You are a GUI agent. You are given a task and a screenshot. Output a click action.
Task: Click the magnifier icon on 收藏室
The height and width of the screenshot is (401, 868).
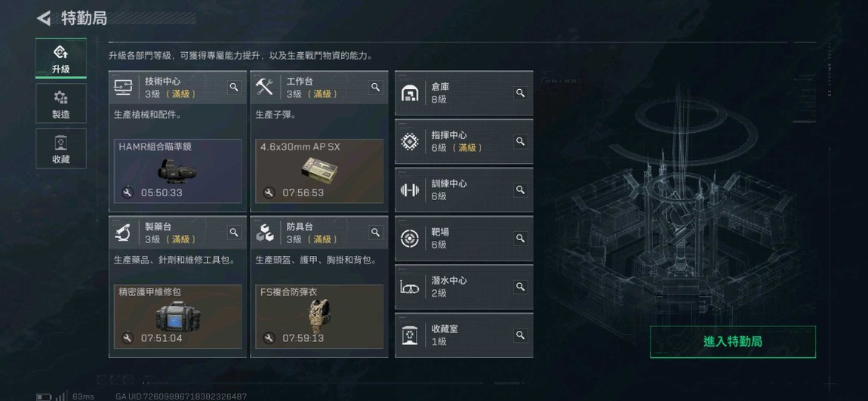pyautogui.click(x=520, y=335)
